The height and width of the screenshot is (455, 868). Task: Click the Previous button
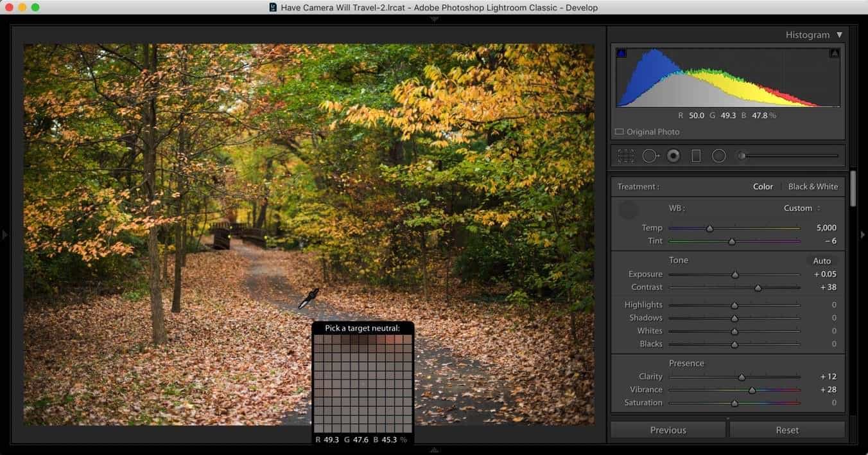[x=668, y=430]
